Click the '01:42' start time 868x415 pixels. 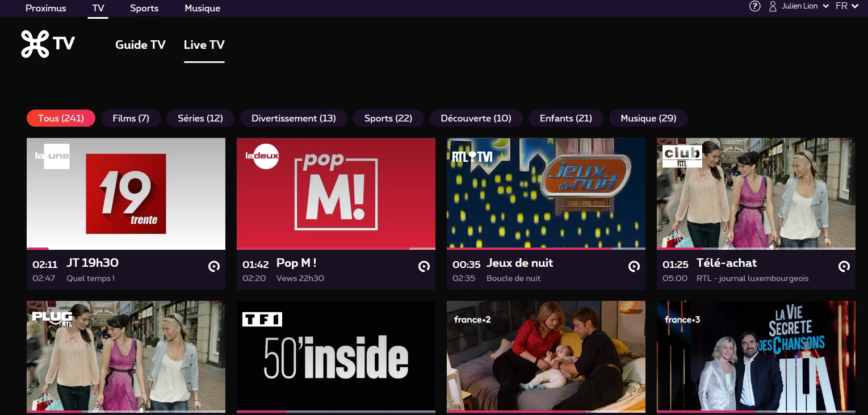click(255, 265)
